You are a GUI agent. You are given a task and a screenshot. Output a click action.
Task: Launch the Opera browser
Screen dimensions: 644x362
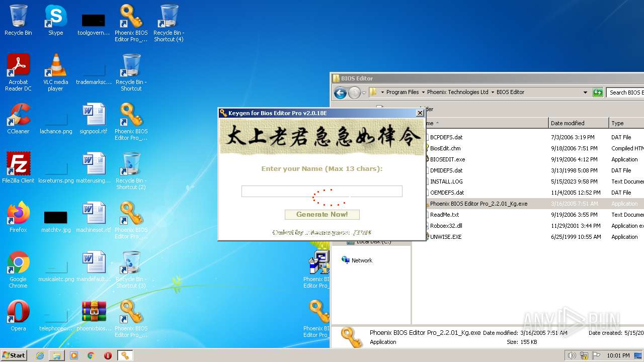click(x=18, y=316)
